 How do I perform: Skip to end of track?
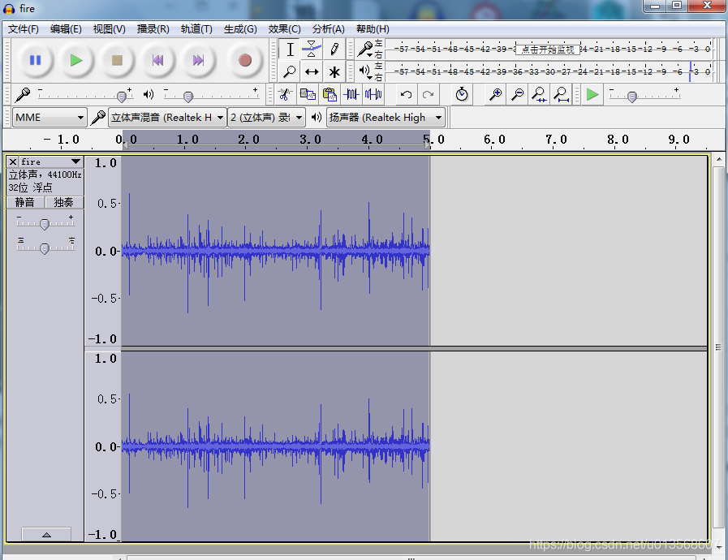(x=198, y=60)
